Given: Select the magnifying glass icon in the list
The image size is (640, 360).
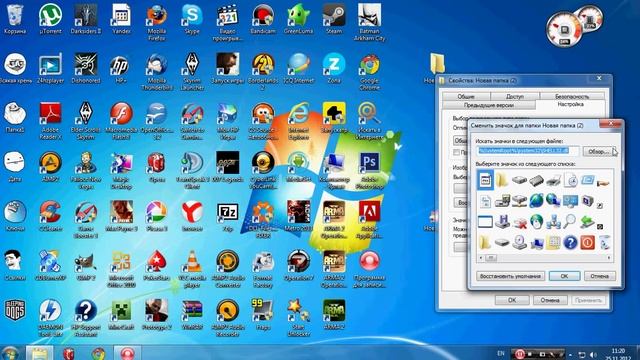Looking at the screenshot, I should pos(570,222).
